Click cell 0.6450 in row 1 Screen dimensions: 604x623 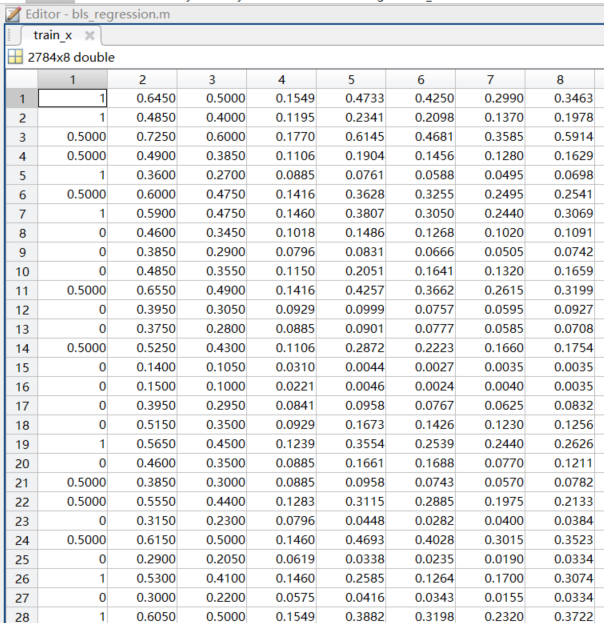click(142, 98)
